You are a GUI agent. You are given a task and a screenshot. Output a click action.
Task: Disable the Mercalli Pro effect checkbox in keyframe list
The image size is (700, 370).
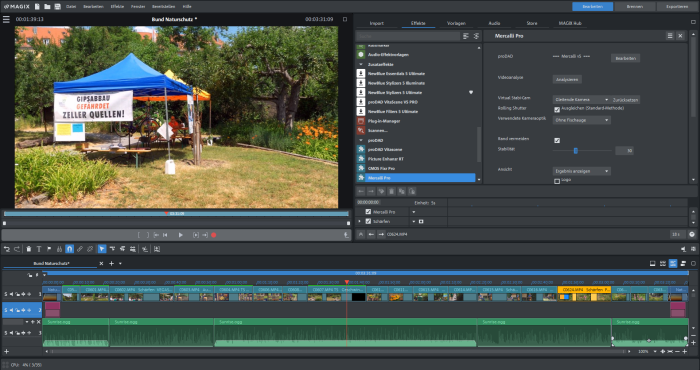(x=368, y=212)
